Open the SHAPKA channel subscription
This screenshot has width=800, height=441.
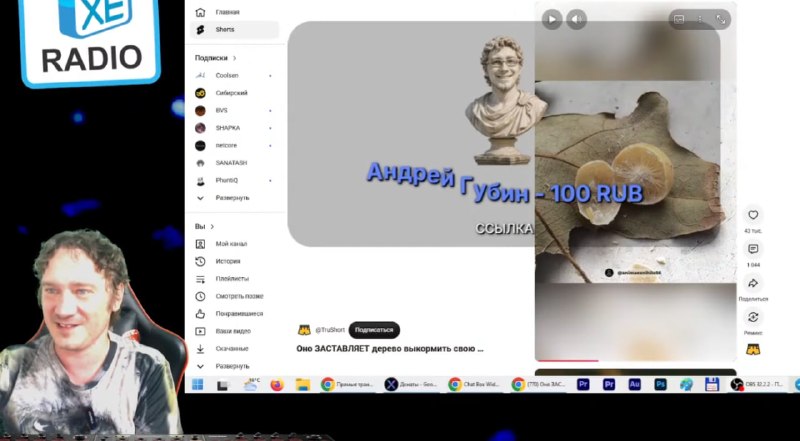(235, 128)
